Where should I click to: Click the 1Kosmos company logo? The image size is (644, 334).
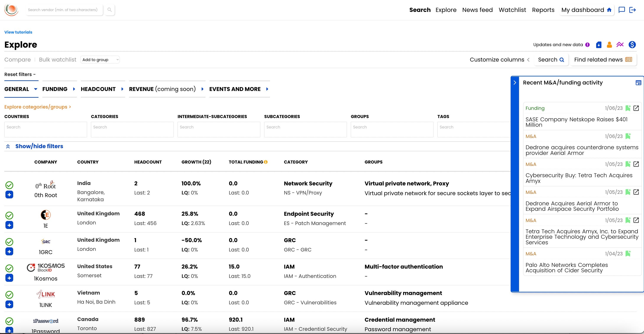46,268
